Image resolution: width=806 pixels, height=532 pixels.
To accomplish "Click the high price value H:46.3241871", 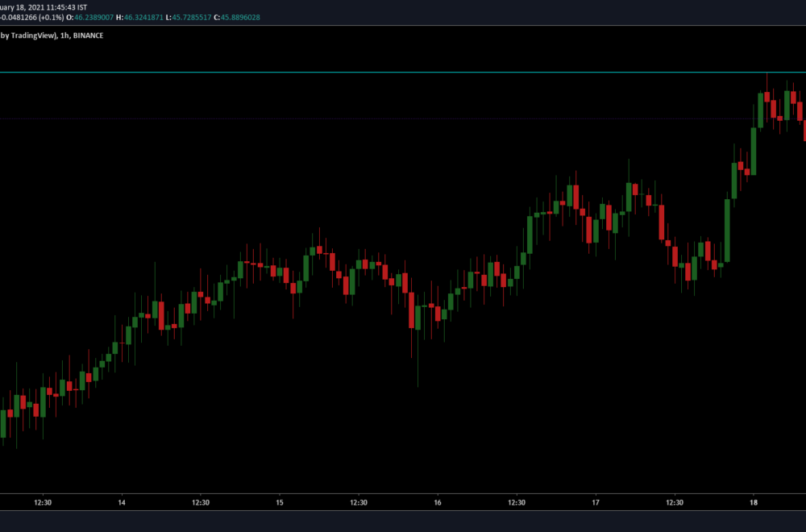I will (139, 18).
